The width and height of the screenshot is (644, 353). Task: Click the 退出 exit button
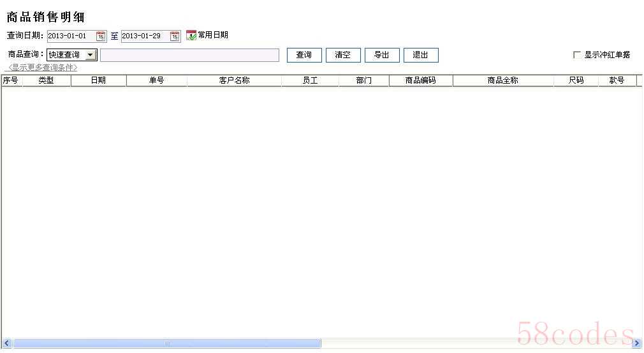(421, 56)
